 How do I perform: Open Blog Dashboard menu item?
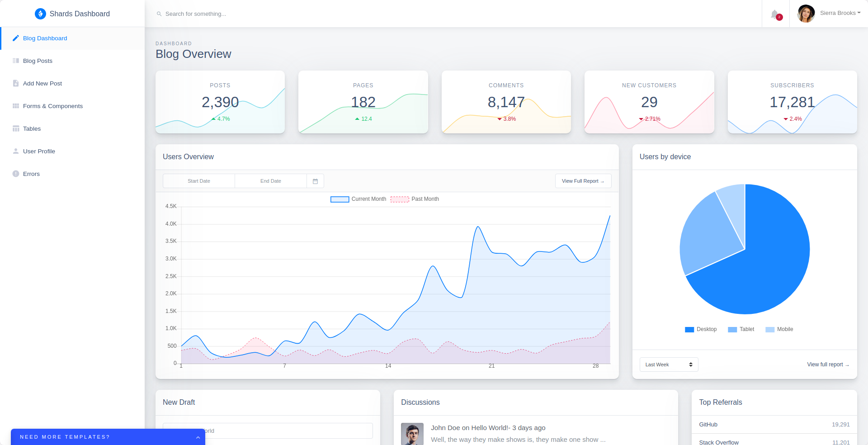point(72,38)
